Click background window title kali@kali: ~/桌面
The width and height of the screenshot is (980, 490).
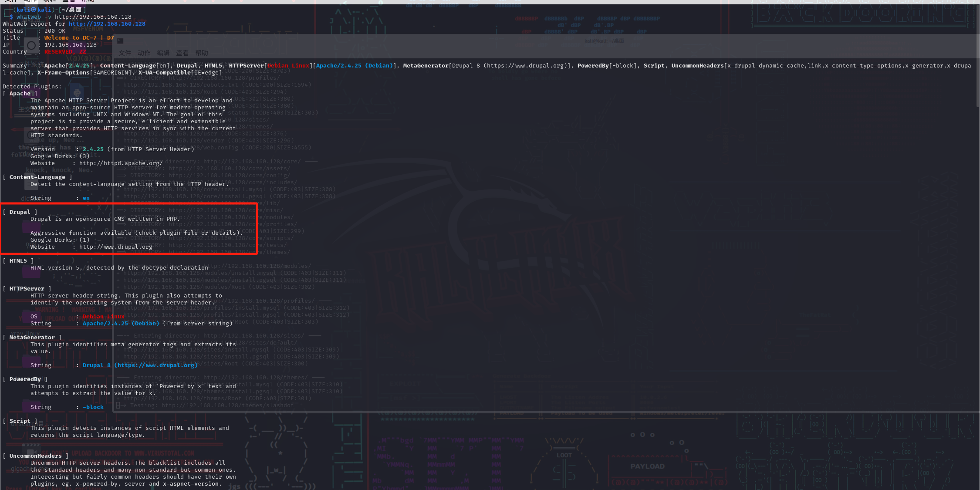(604, 41)
